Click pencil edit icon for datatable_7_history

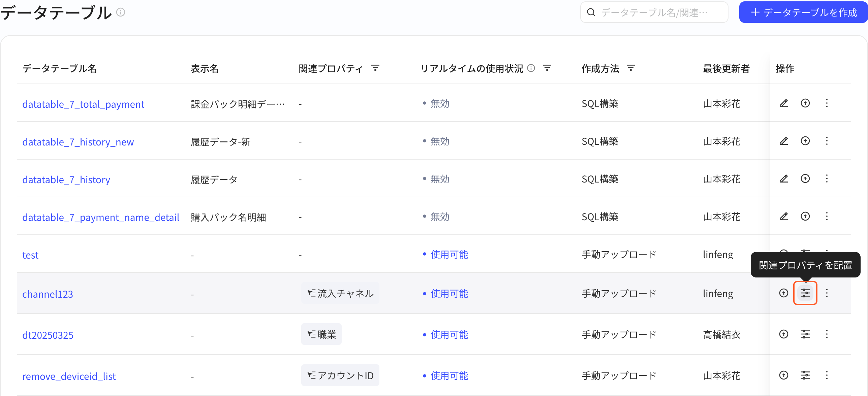(784, 178)
